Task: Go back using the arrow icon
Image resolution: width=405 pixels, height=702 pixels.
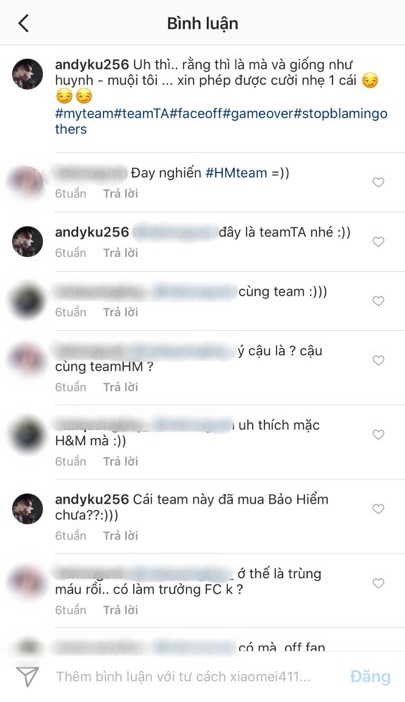Action: tap(24, 23)
